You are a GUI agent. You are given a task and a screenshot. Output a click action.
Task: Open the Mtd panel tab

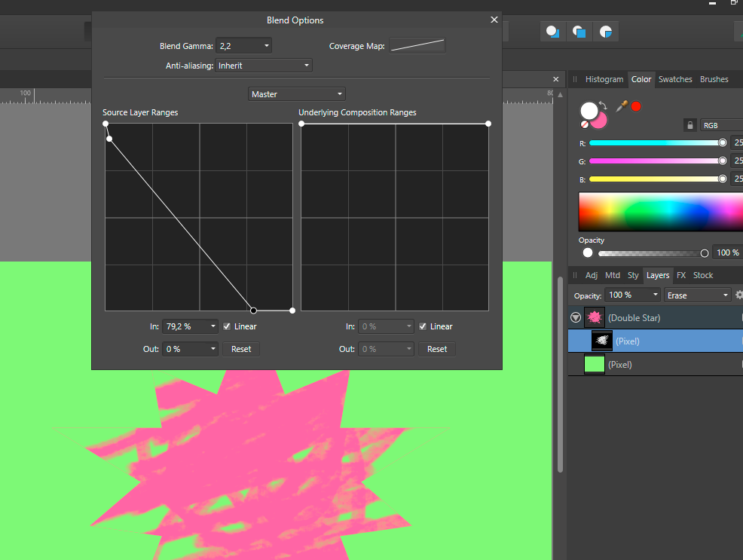613,275
